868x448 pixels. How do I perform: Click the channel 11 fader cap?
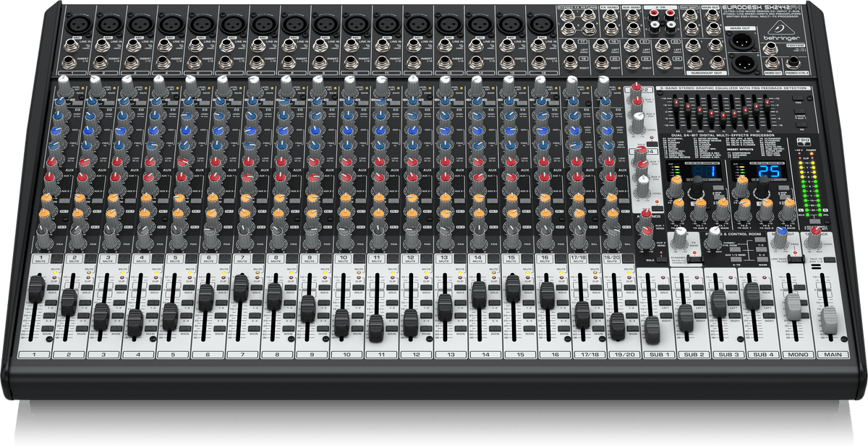click(x=375, y=329)
